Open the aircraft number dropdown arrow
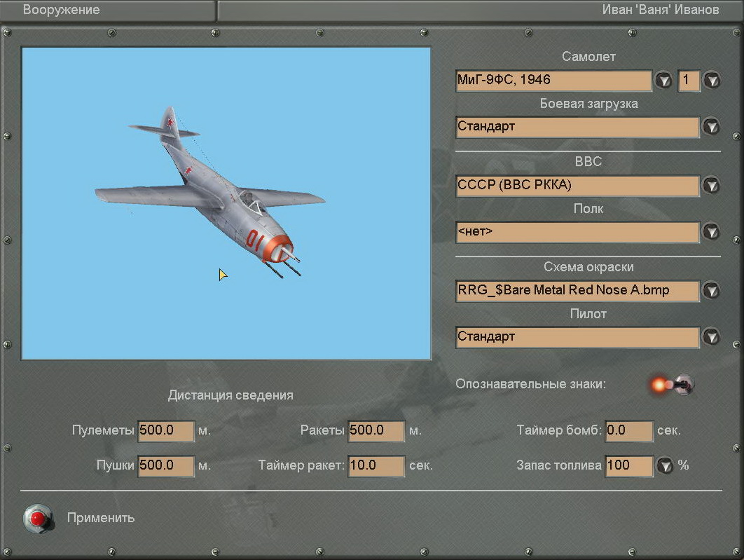Viewport: 744px width, 560px height. click(x=712, y=80)
